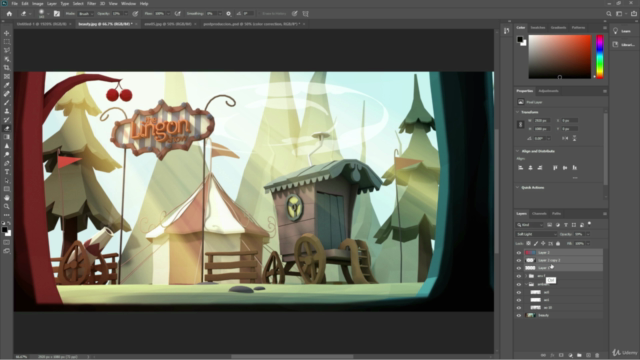Open smoothing options gear icon

(x=229, y=13)
